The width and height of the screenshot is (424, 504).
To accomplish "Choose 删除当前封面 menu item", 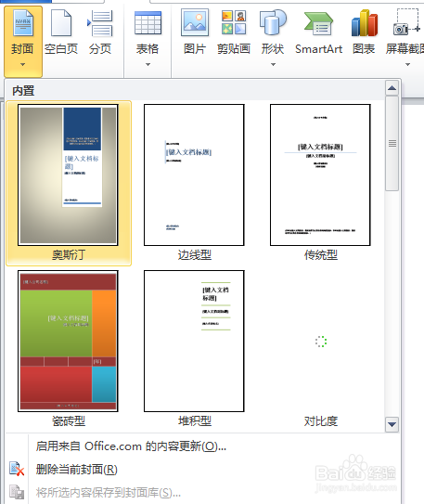I will 76,470.
